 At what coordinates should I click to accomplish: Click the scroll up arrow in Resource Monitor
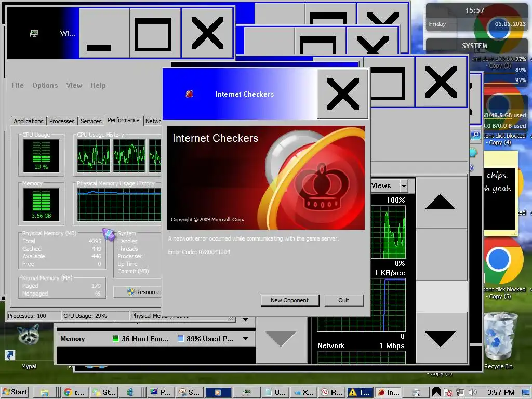pos(441,202)
